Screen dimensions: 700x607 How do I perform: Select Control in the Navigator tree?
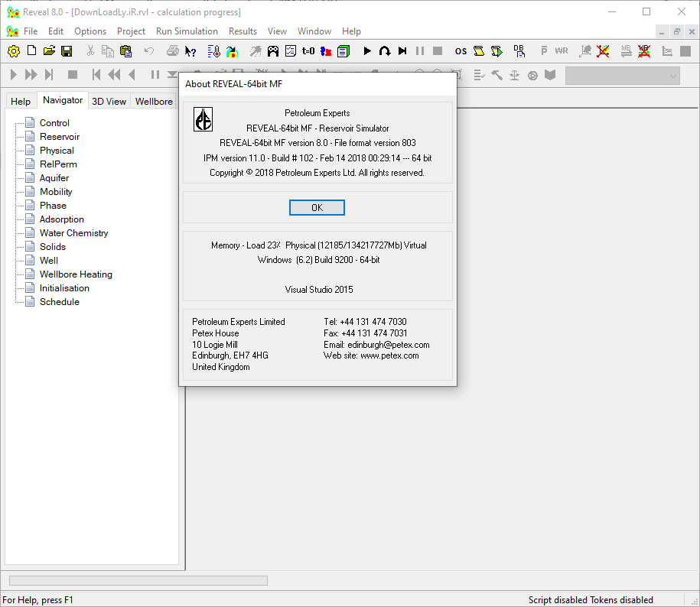coord(54,122)
